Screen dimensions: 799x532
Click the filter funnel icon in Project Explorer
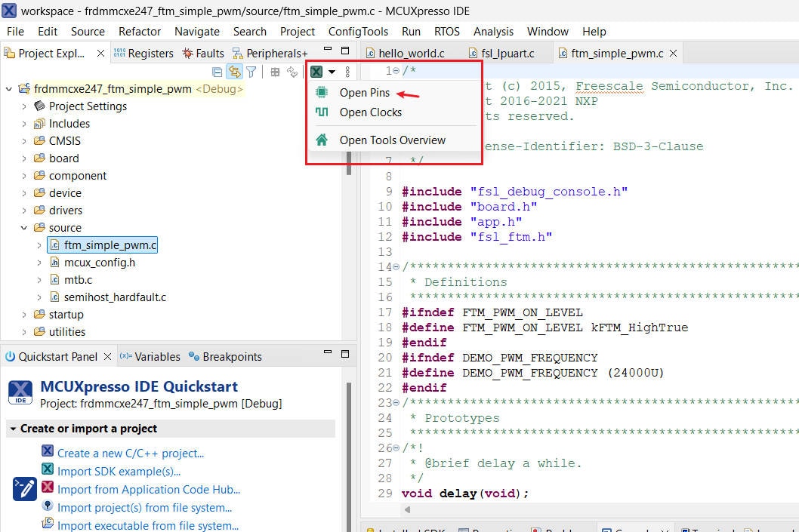click(251, 72)
